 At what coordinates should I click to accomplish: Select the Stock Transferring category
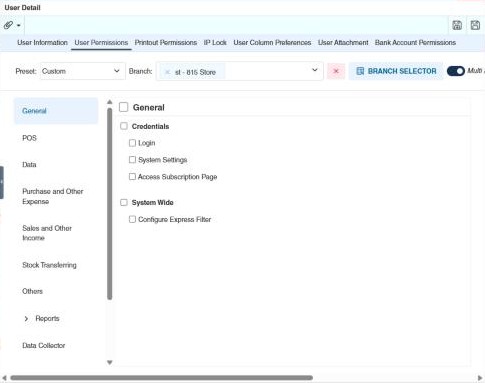point(49,265)
